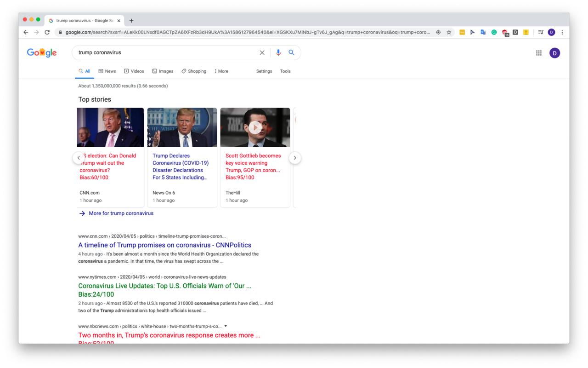
Task: Go back to the previous page
Action: [x=26, y=32]
